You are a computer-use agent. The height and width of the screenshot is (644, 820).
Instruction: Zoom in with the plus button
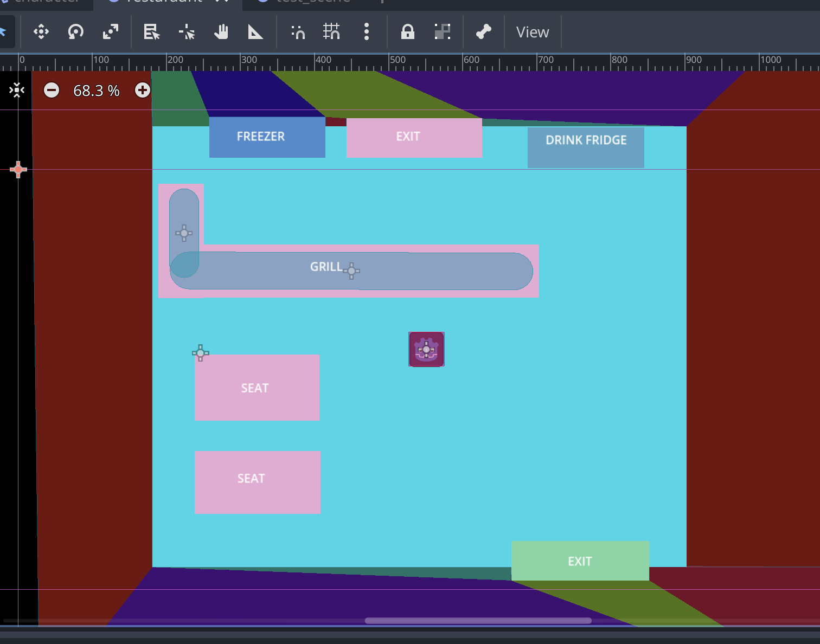143,90
